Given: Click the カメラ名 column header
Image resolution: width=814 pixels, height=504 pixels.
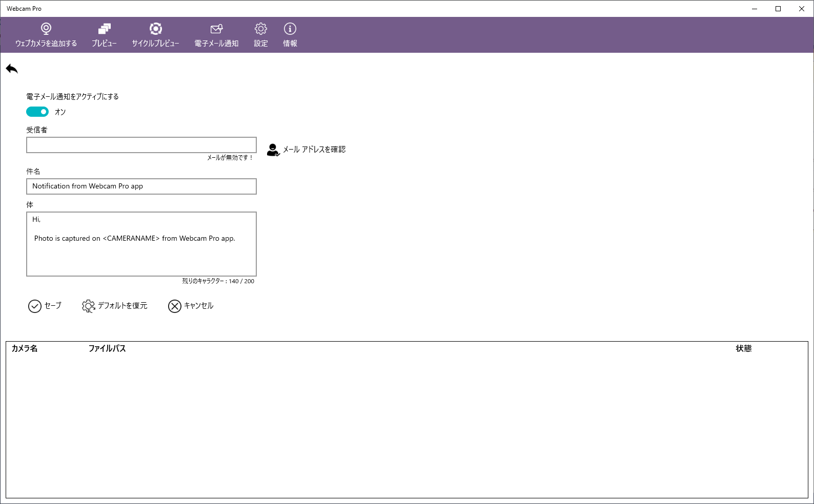Looking at the screenshot, I should (x=25, y=349).
